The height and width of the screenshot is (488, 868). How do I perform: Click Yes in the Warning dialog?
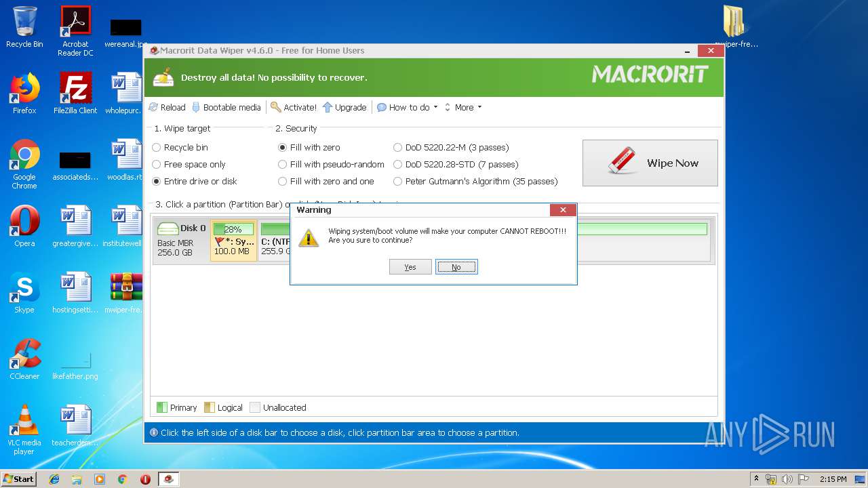[410, 267]
